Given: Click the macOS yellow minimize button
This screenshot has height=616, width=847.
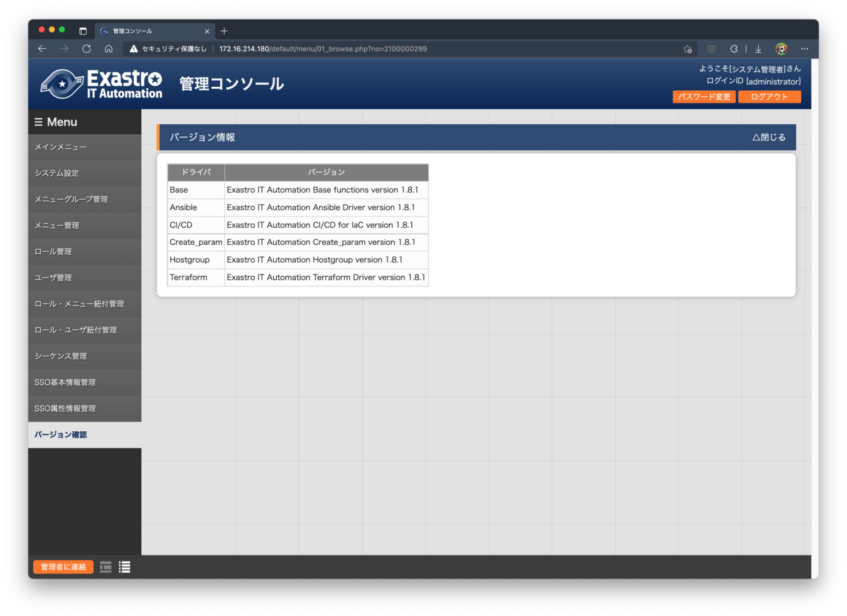Looking at the screenshot, I should point(52,30).
